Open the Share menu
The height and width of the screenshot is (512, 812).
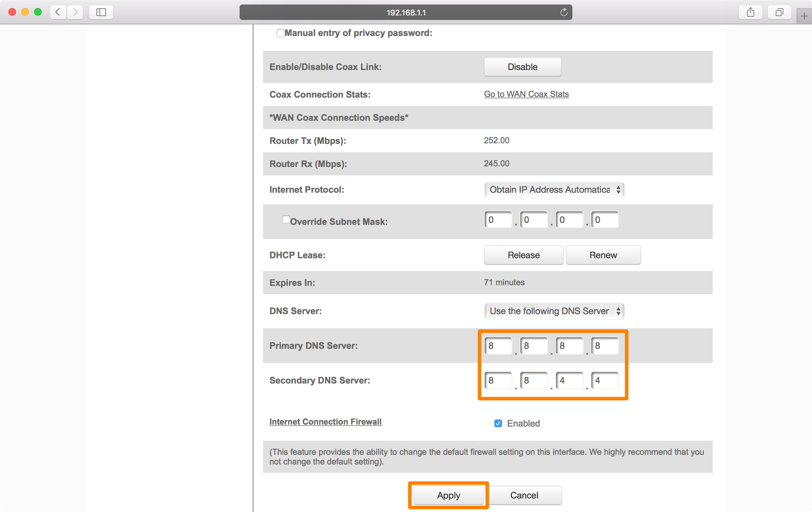tap(750, 12)
